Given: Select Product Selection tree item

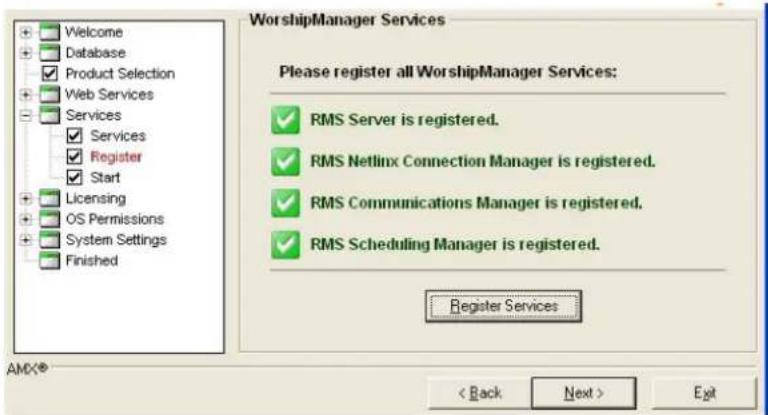Looking at the screenshot, I should [x=120, y=73].
